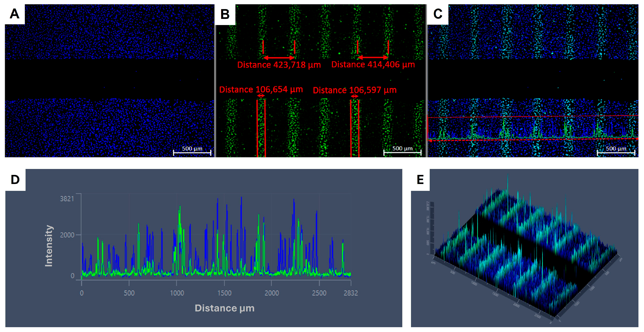Click the 500 tick on the chart x-axis
This screenshot has height=332, width=644.
pyautogui.click(x=129, y=293)
